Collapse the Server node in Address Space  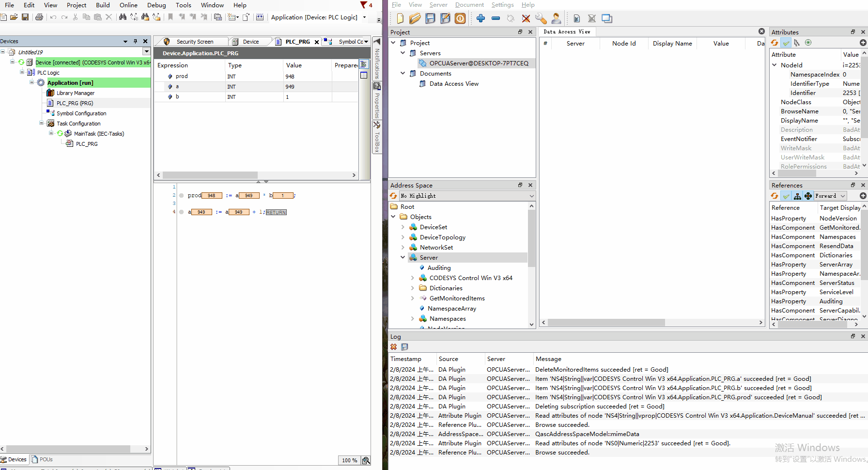(403, 257)
